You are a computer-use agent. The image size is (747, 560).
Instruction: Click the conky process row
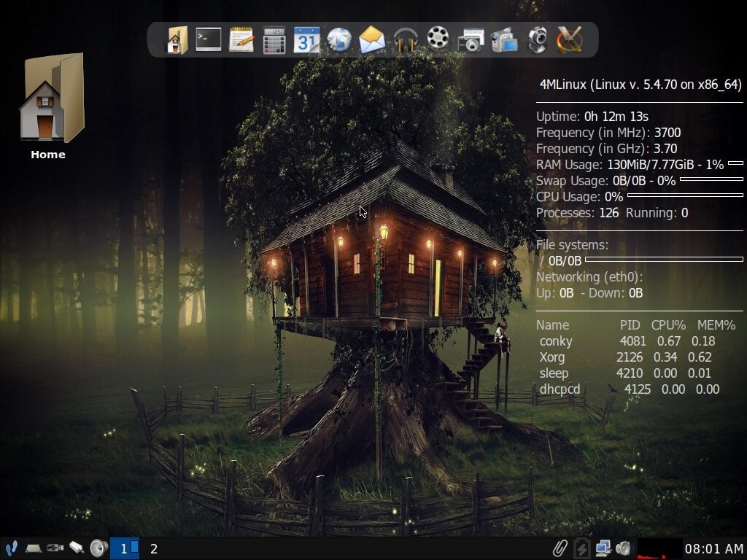[627, 341]
